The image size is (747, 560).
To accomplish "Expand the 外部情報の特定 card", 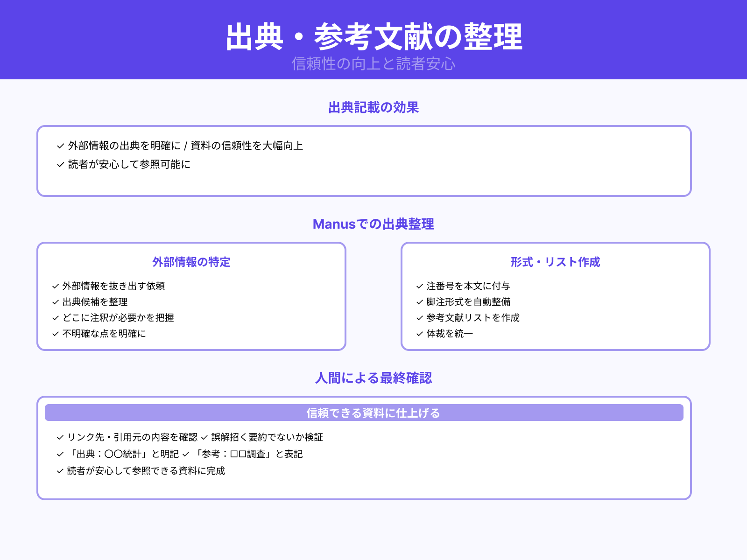I will point(191,262).
